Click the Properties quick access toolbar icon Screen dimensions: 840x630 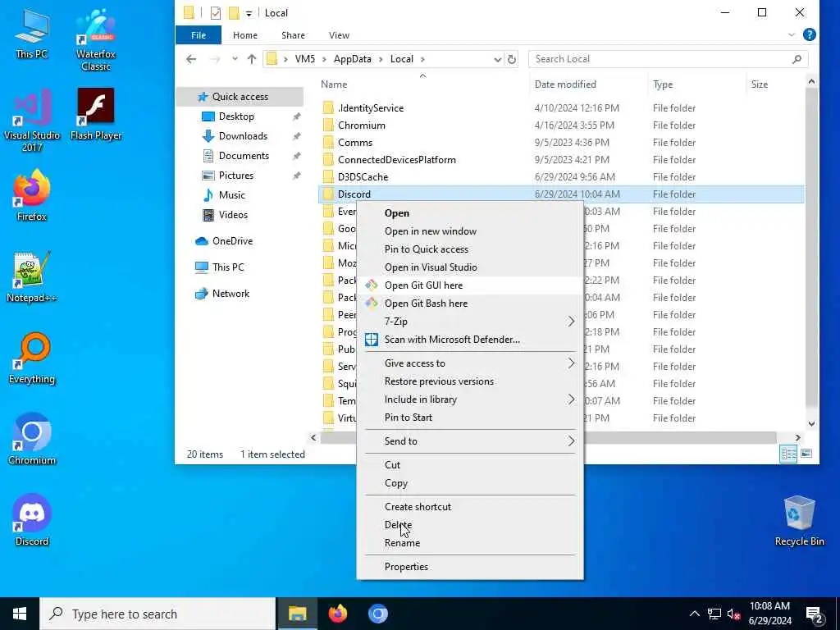[x=216, y=13]
